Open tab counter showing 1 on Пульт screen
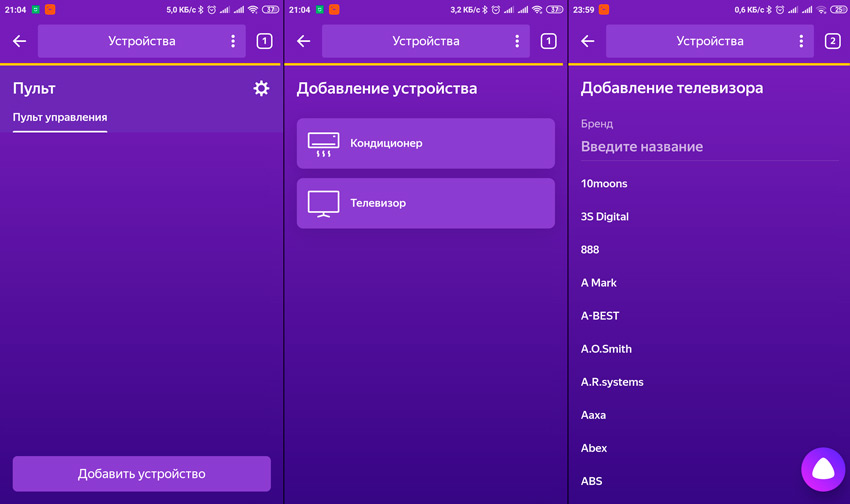 (x=265, y=41)
